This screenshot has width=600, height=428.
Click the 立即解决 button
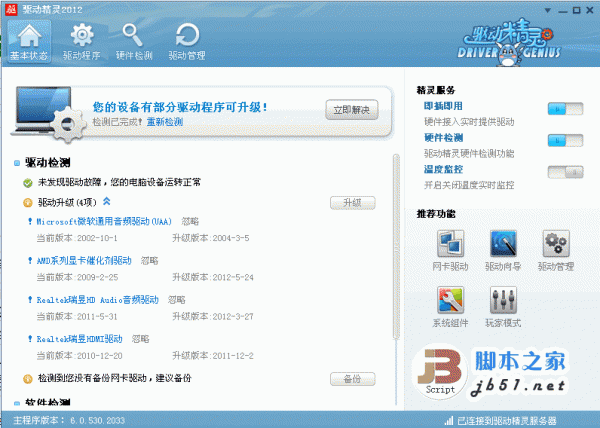pyautogui.click(x=352, y=110)
